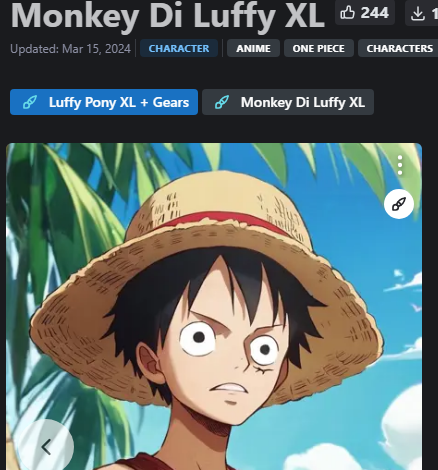This screenshot has height=470, width=438.
Task: Open the three-dot image options menu
Action: click(x=400, y=165)
